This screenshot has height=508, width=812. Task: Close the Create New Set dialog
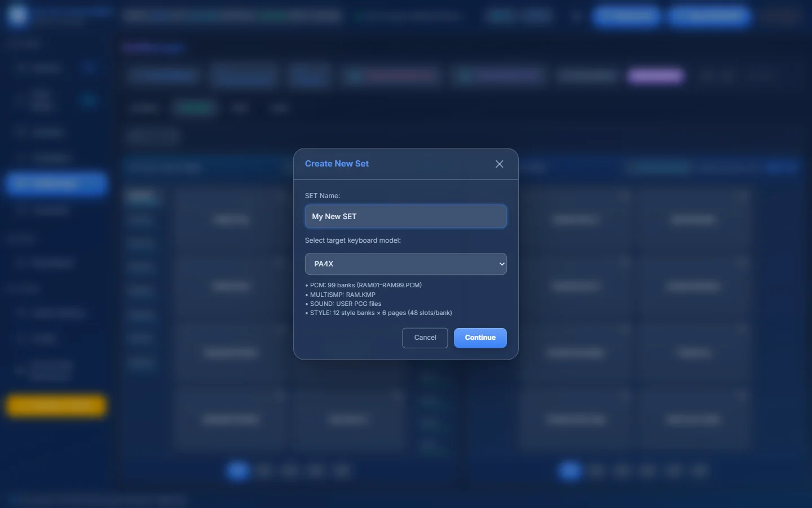[x=499, y=164]
